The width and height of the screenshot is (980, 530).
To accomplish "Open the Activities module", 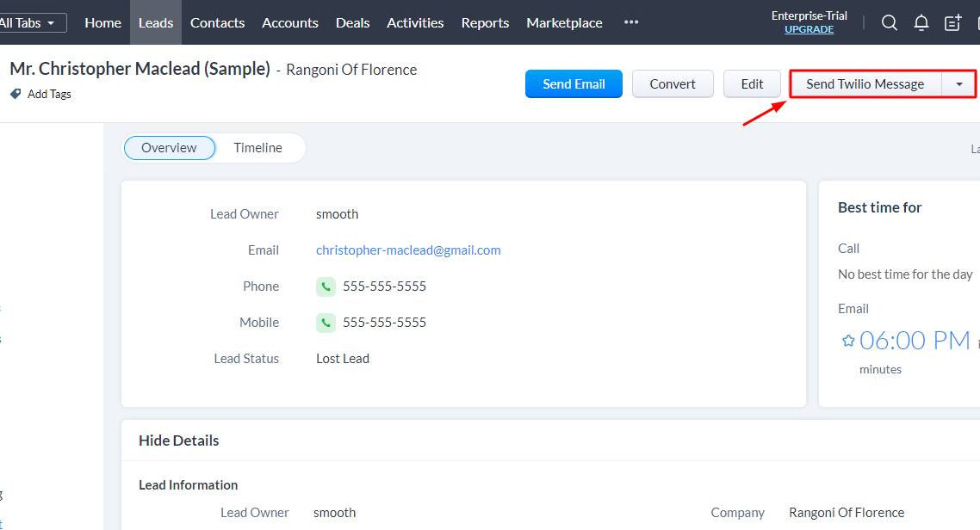I will click(x=415, y=23).
